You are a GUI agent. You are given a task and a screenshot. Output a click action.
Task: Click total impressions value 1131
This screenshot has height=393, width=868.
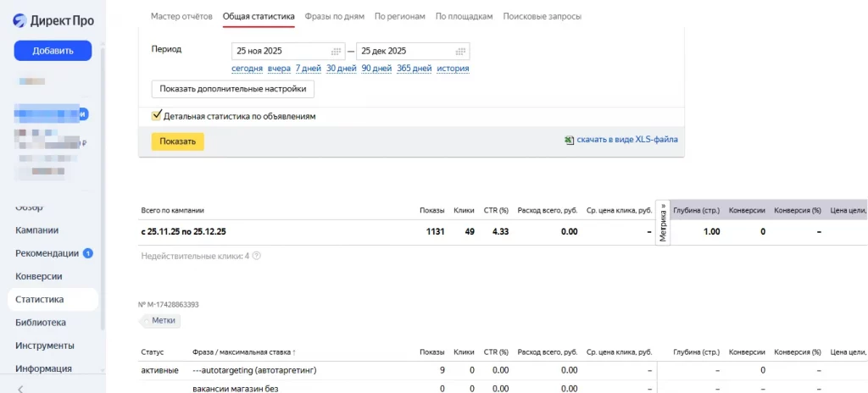pos(436,232)
